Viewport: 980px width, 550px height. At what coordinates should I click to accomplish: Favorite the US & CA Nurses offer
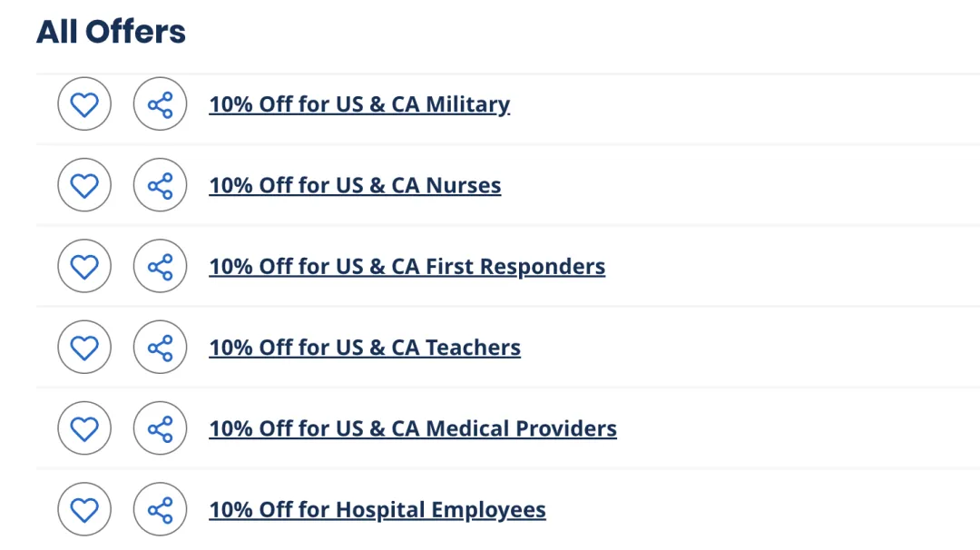pyautogui.click(x=84, y=185)
